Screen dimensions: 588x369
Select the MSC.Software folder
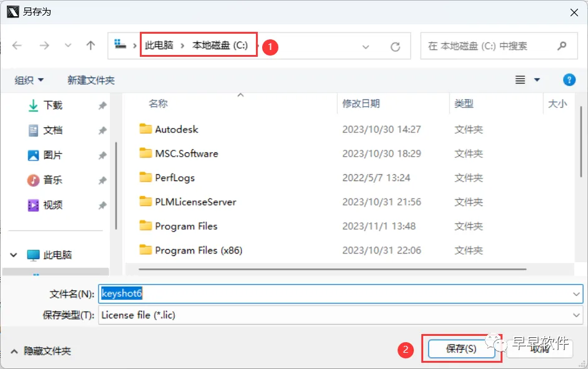(187, 154)
